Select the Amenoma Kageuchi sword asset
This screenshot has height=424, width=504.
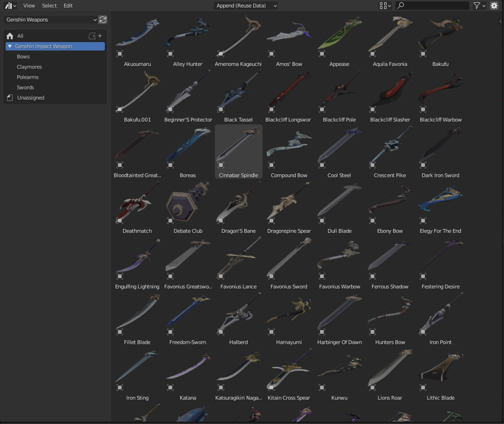coord(238,41)
